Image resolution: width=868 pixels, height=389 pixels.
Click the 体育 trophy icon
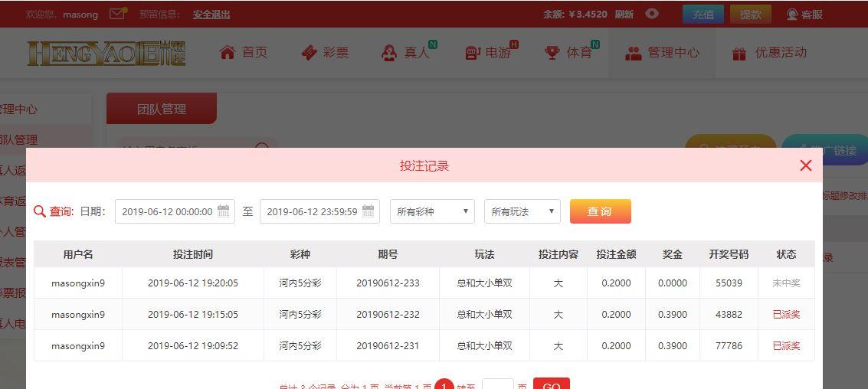coord(552,53)
